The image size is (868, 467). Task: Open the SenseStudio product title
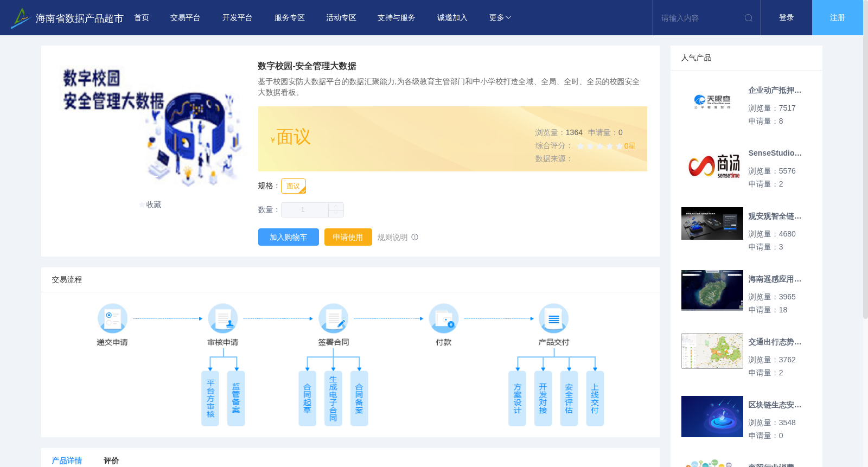click(x=775, y=153)
